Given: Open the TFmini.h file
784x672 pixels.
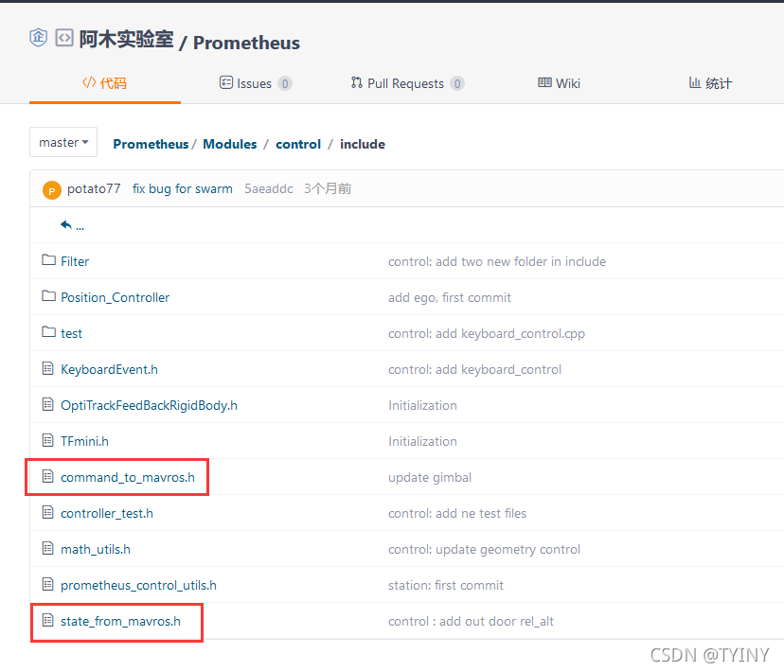Looking at the screenshot, I should (84, 442).
